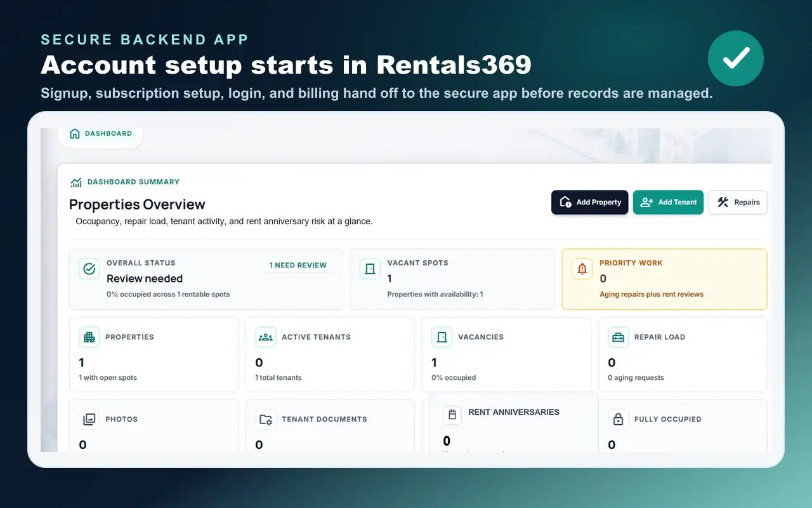The image size is (812, 508).
Task: Click '0 aging requests' text
Action: [x=636, y=378]
